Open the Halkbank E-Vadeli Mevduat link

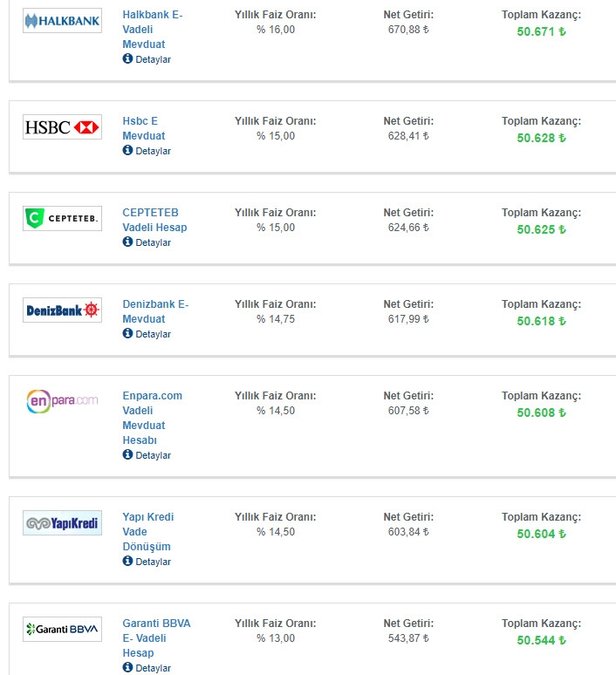[152, 30]
